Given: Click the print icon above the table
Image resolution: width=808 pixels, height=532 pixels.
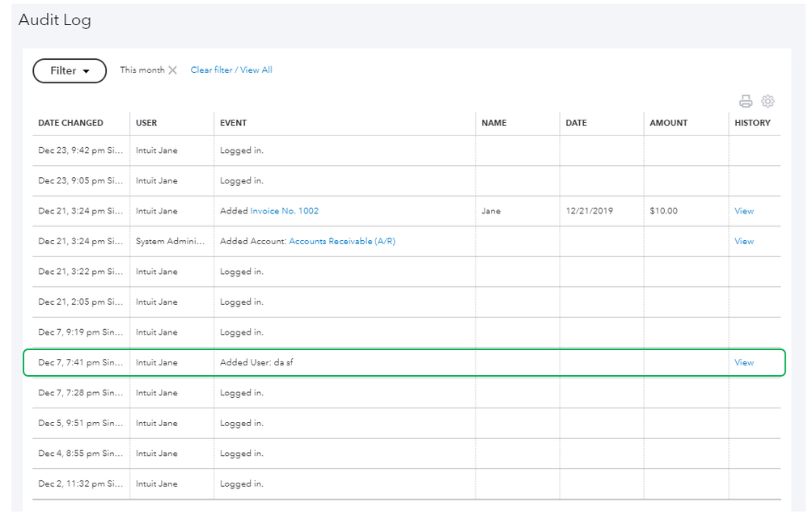Looking at the screenshot, I should tap(746, 101).
